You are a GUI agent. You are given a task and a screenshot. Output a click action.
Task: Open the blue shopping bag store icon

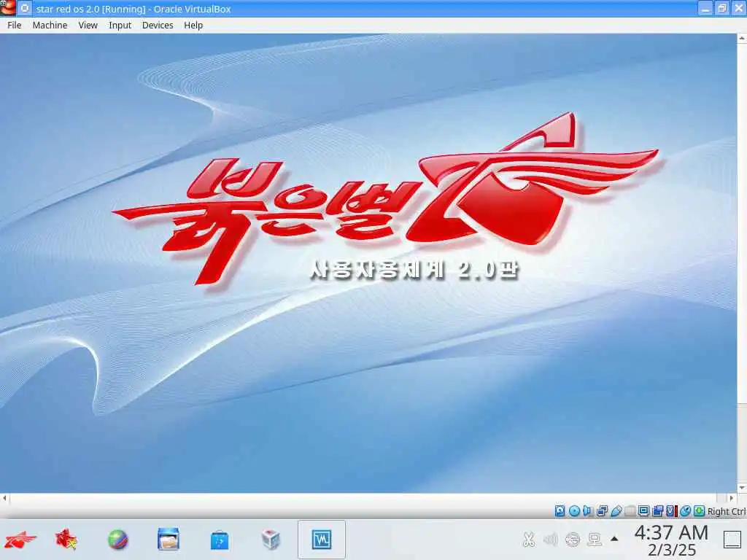click(x=219, y=540)
